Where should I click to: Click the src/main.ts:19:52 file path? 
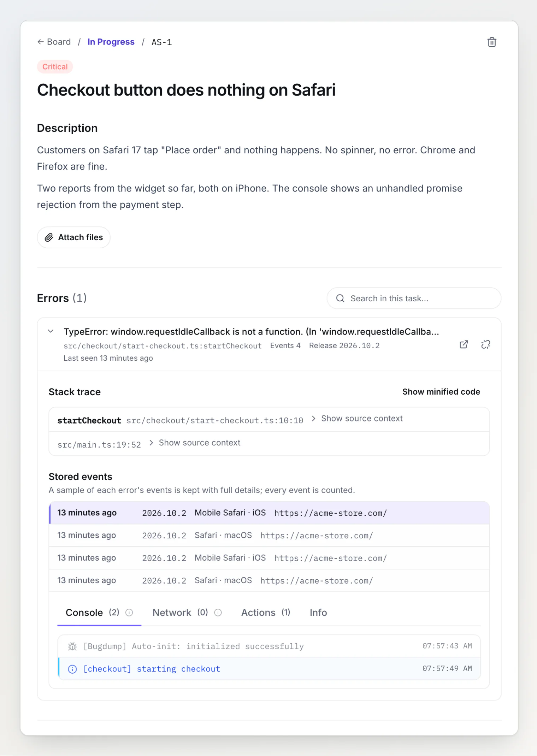tap(99, 445)
